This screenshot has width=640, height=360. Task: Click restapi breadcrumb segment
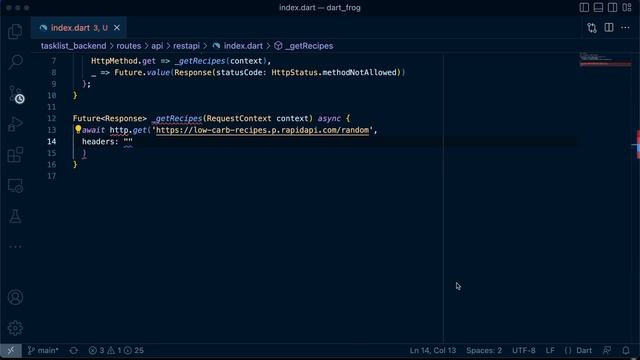tap(186, 46)
